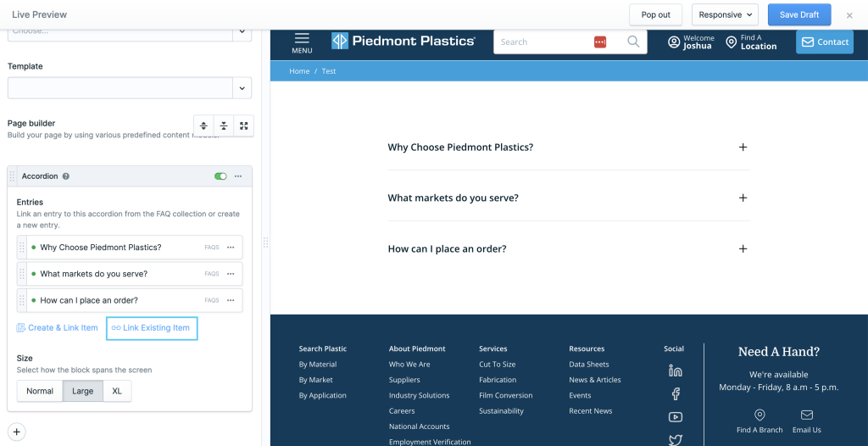Click the add block plus icon

[16, 432]
